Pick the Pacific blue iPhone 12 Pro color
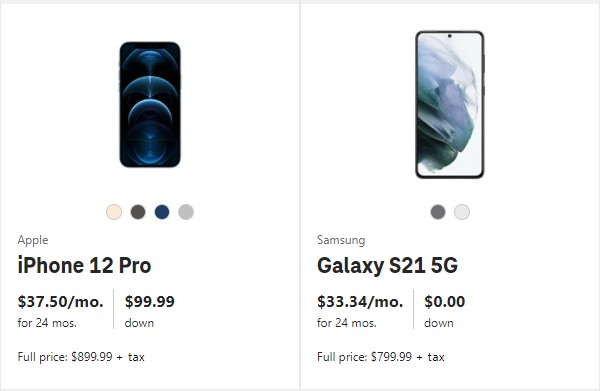 tap(162, 212)
